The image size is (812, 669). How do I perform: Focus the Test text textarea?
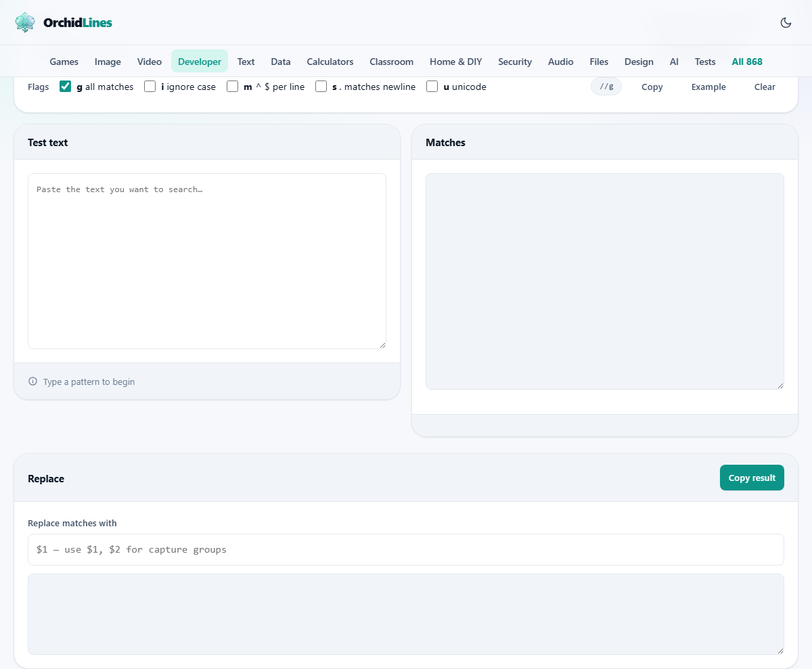tap(207, 261)
